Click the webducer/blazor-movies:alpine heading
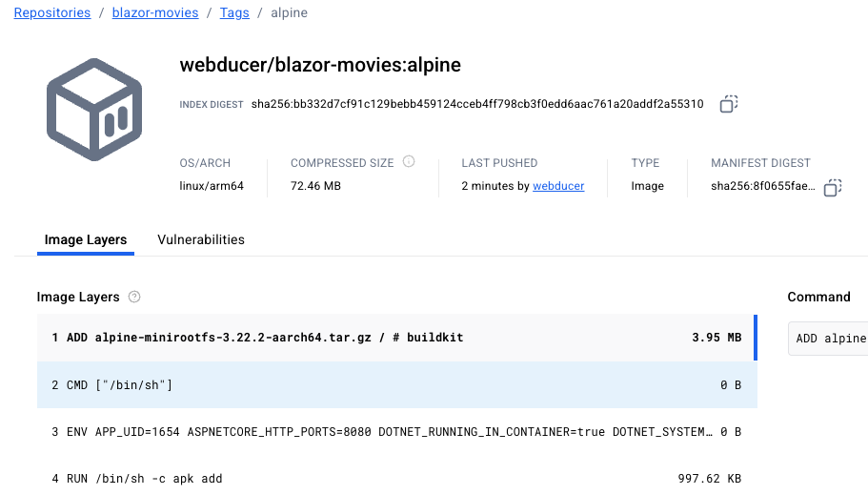This screenshot has height=495, width=868. (x=320, y=65)
